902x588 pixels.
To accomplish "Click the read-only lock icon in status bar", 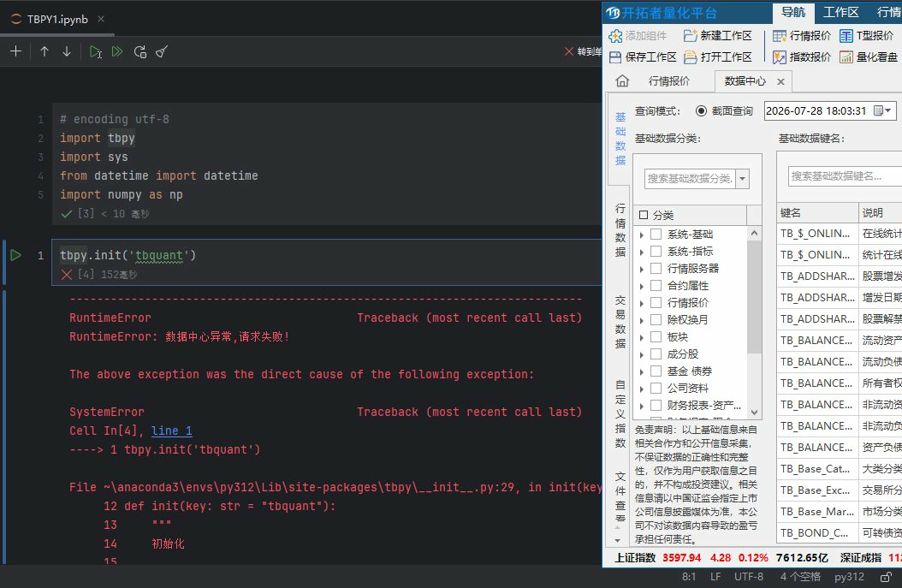I will pos(886,577).
